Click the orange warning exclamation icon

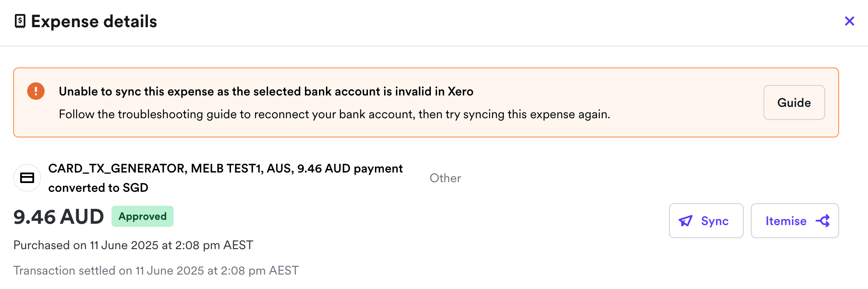coord(36,91)
